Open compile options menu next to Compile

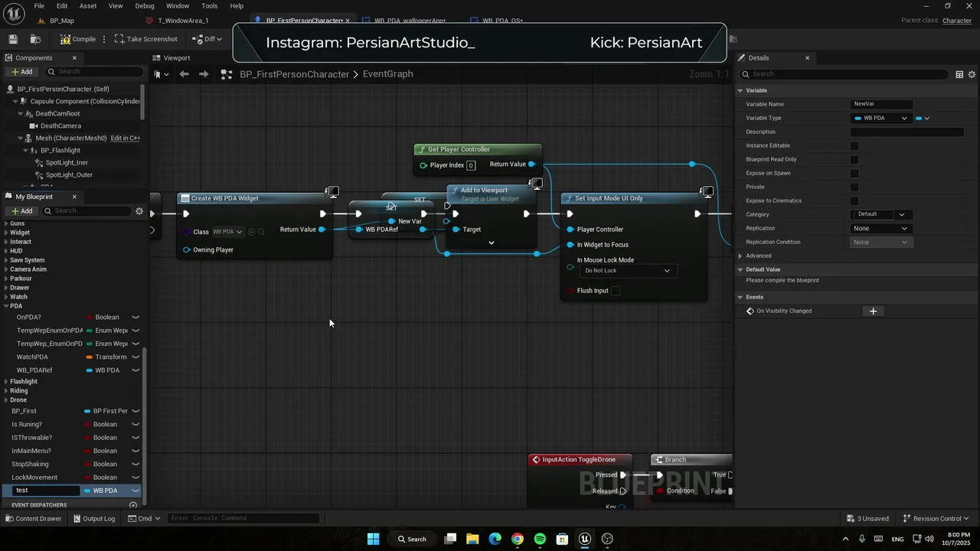(105, 39)
